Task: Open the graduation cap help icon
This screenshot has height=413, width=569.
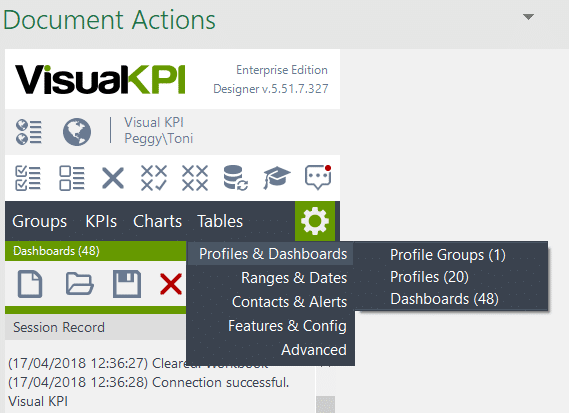Action: pos(277,178)
